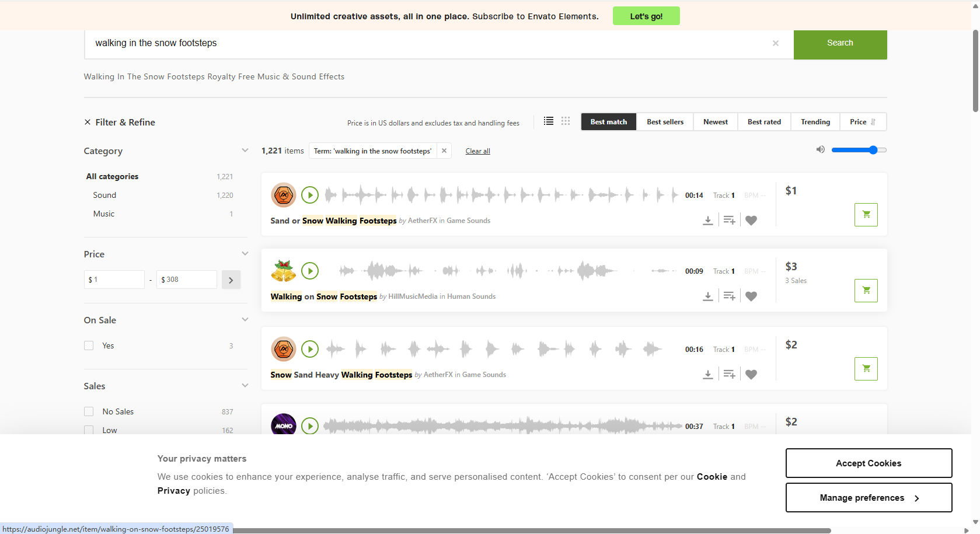The image size is (980, 534).
Task: Click the Clear all filters link
Action: (477, 151)
